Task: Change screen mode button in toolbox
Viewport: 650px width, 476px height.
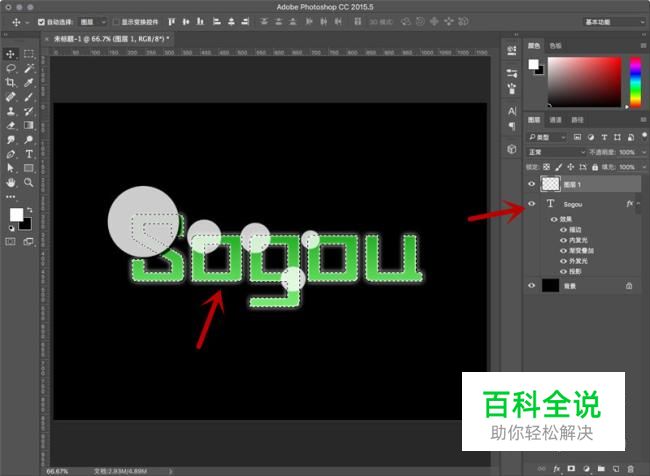Action: coord(29,241)
